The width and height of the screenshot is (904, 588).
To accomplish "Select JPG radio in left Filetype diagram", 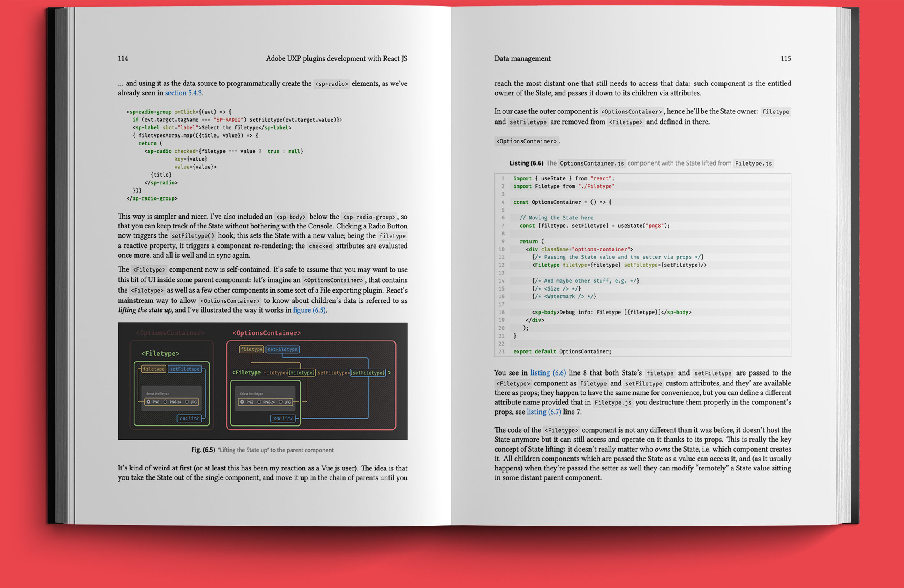I will point(187,402).
